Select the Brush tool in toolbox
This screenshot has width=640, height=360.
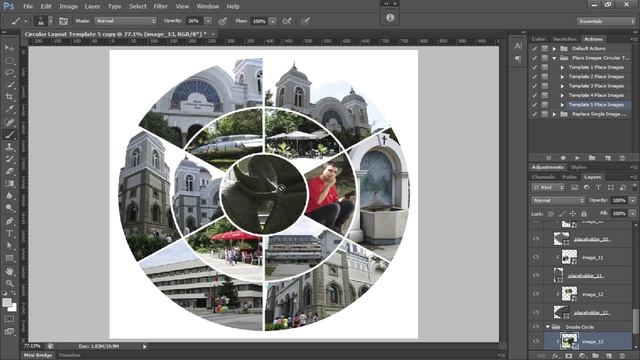pos(9,134)
